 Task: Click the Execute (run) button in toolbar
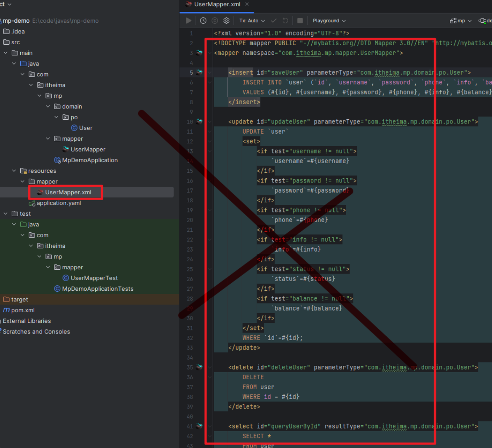point(188,21)
